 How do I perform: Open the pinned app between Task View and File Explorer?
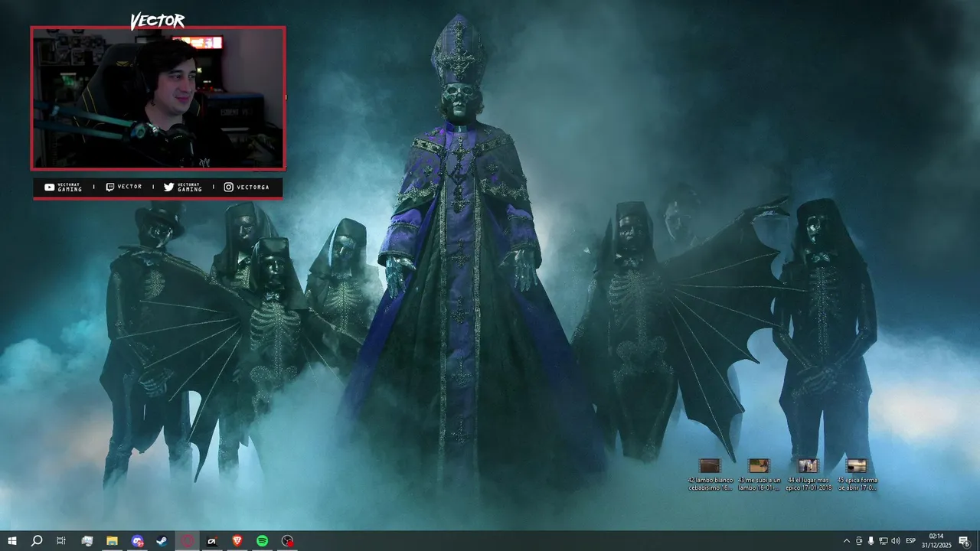pos(87,541)
